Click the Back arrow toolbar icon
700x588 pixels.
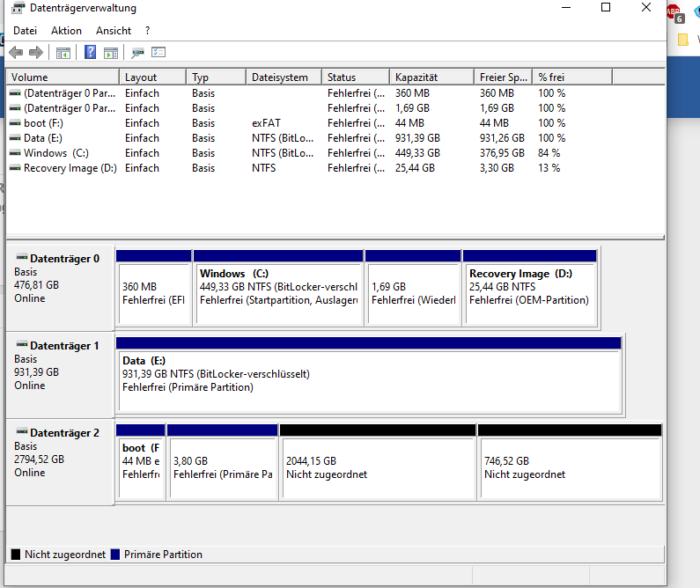pyautogui.click(x=16, y=53)
